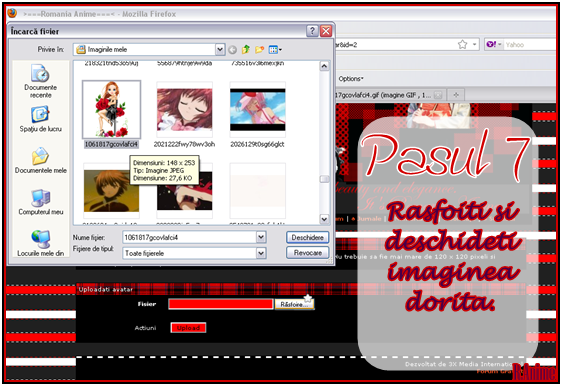Open Documentele mele folder shortcut
The height and width of the screenshot is (386, 562).
pyautogui.click(x=41, y=160)
